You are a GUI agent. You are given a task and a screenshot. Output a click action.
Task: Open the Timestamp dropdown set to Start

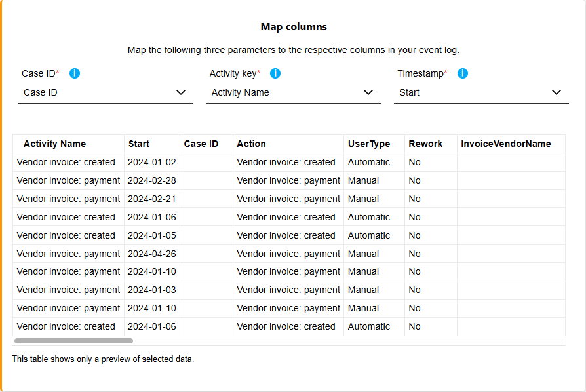(x=480, y=92)
